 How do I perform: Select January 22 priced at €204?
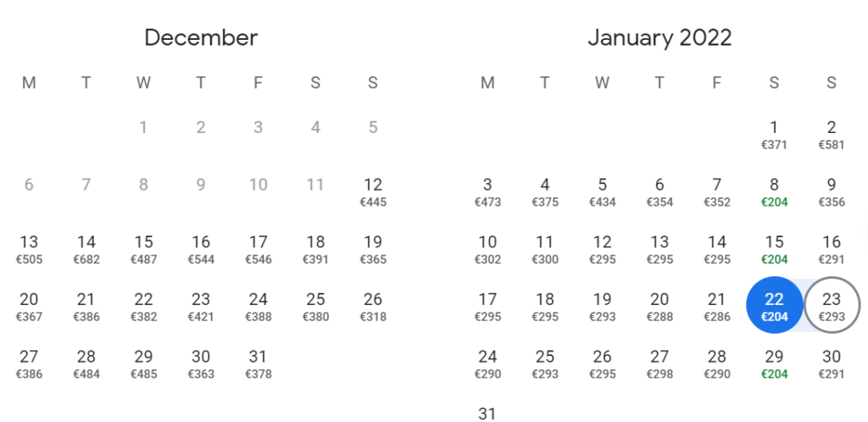774,305
